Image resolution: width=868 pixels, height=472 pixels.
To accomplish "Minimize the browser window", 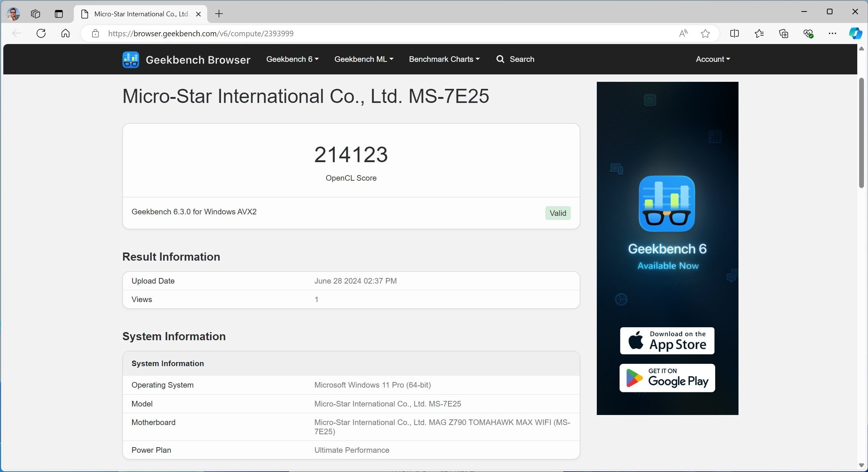I will [x=804, y=12].
